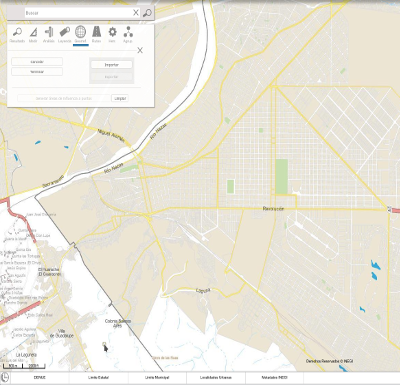Close the tools panel with X
This screenshot has height=385, width=400.
point(140,50)
